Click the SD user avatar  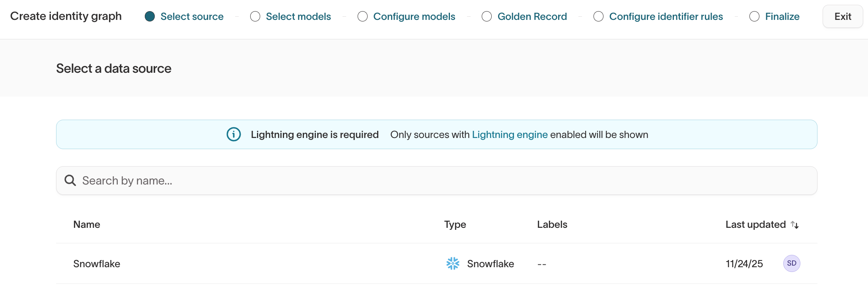[x=792, y=263]
